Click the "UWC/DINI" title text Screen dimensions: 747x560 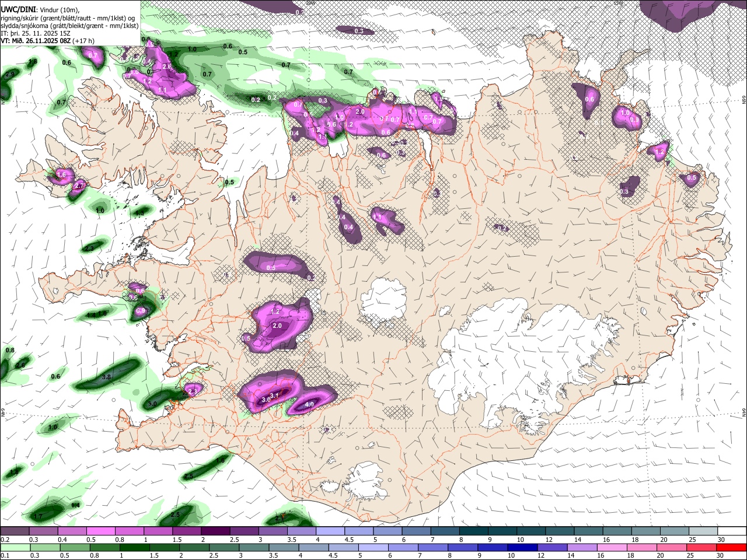18,9
